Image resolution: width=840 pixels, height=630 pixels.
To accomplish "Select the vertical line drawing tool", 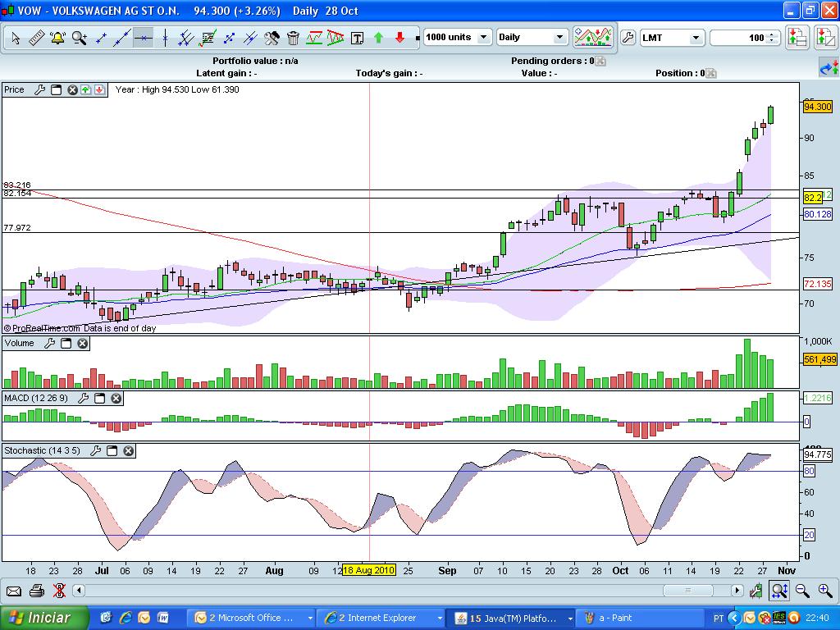I will tap(165, 38).
